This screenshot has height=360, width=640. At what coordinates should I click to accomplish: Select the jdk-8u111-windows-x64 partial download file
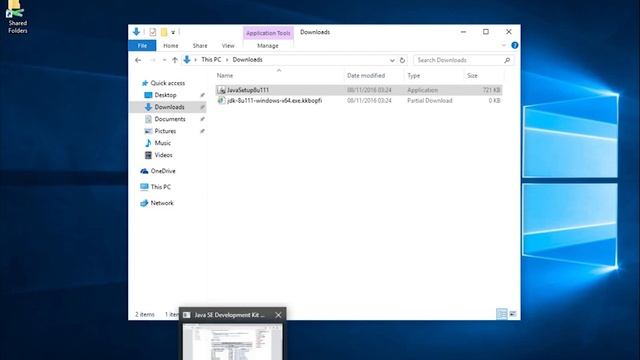click(x=359, y=100)
